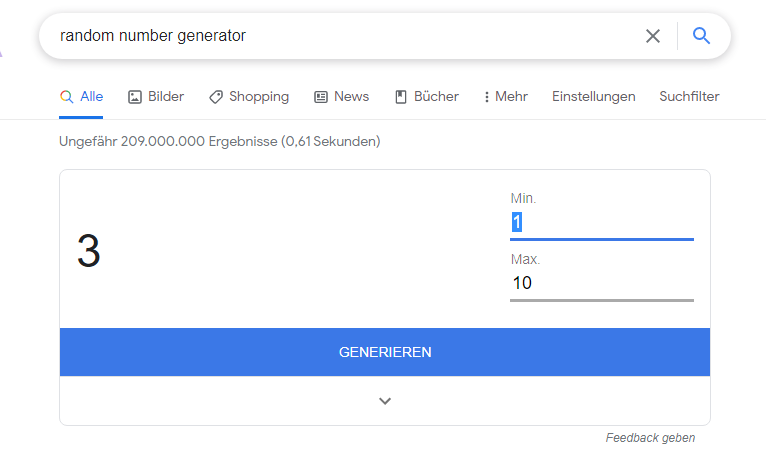This screenshot has height=466, width=766.
Task: Click the Bilder image icon
Action: tap(134, 97)
